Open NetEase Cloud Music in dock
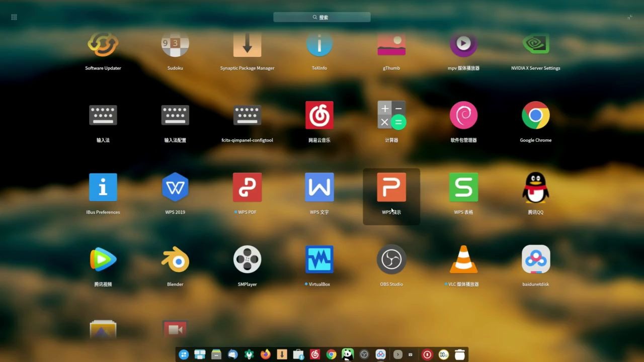 point(315,354)
